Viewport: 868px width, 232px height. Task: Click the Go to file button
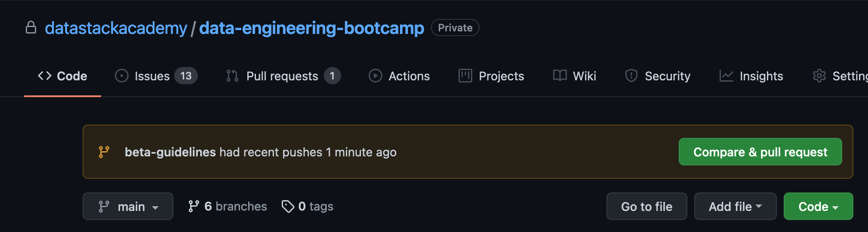pyautogui.click(x=646, y=207)
